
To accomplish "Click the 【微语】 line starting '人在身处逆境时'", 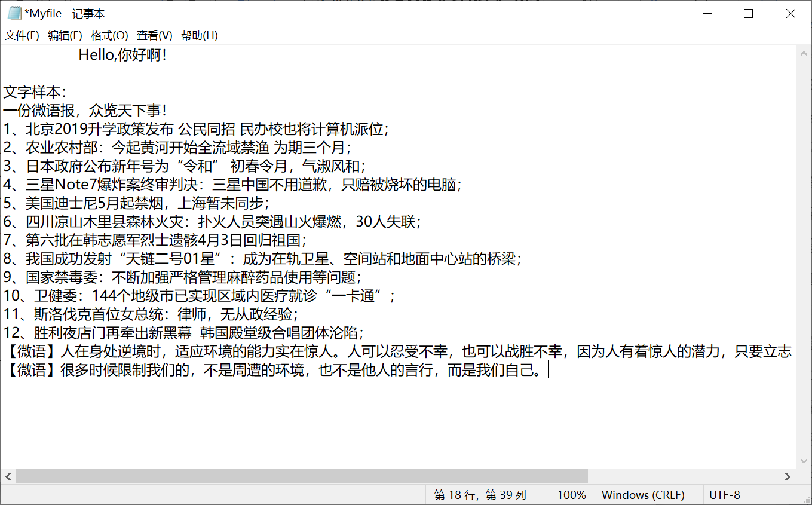I will click(x=398, y=351).
